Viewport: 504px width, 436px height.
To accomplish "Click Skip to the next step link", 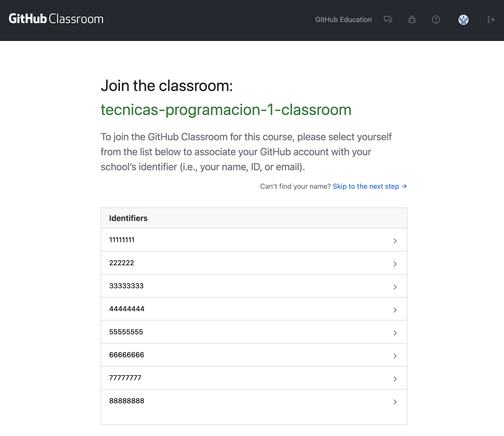I will (366, 186).
